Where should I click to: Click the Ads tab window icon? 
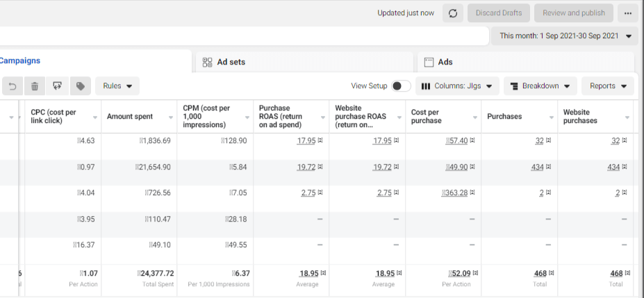[x=429, y=62]
